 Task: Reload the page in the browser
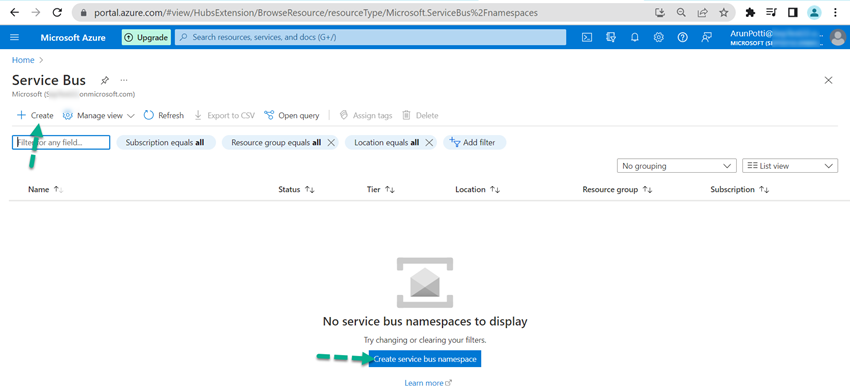click(57, 12)
